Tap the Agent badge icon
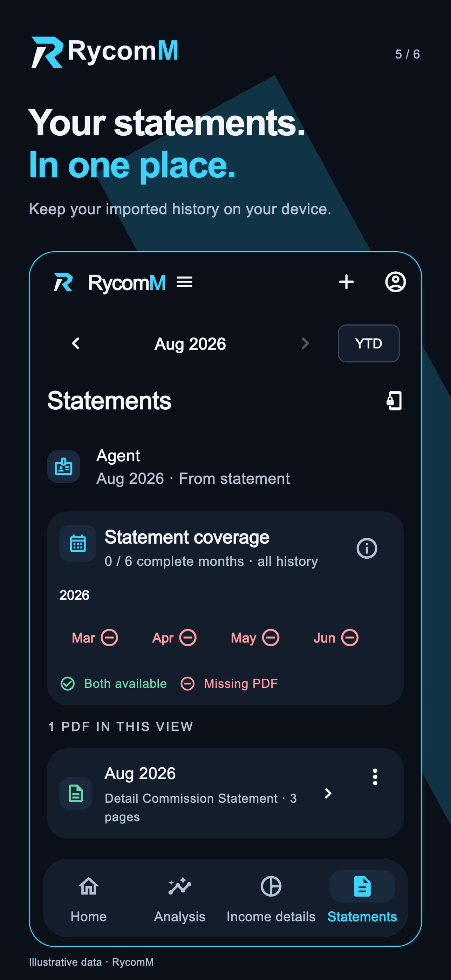Image resolution: width=451 pixels, height=980 pixels. [x=63, y=467]
